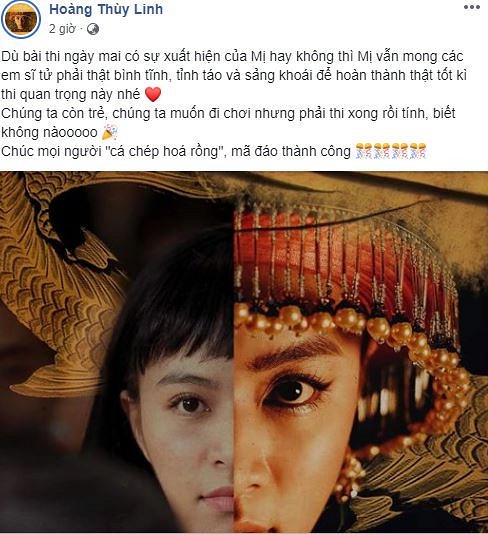
Task: Click the golden pearl string on the headdress
Action: (x=351, y=329)
